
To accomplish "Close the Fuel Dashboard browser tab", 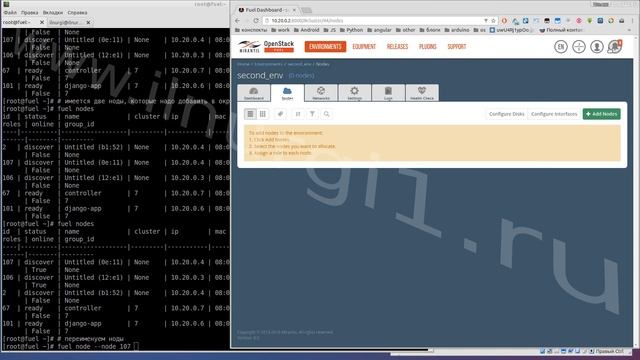I will click(x=294, y=10).
